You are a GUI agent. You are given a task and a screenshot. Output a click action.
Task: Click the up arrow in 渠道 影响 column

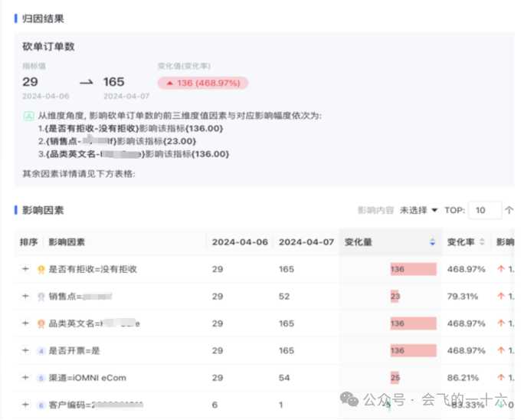click(x=501, y=377)
